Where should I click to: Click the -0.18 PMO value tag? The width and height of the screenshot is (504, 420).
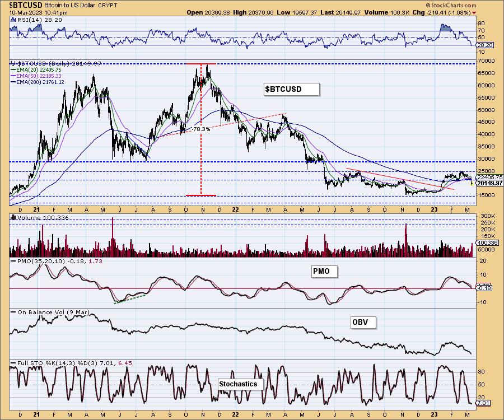click(x=485, y=288)
